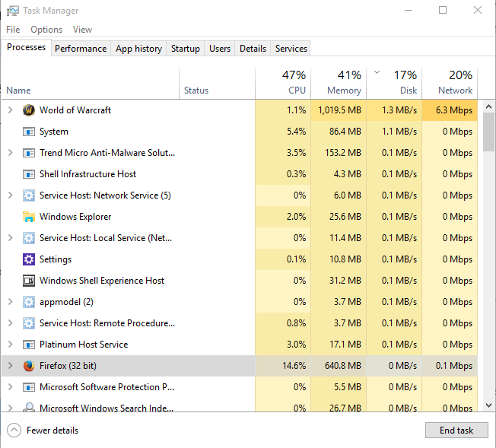Screen dimensions: 496x448
Task: Select the Settings process name
Action: pyautogui.click(x=56, y=259)
